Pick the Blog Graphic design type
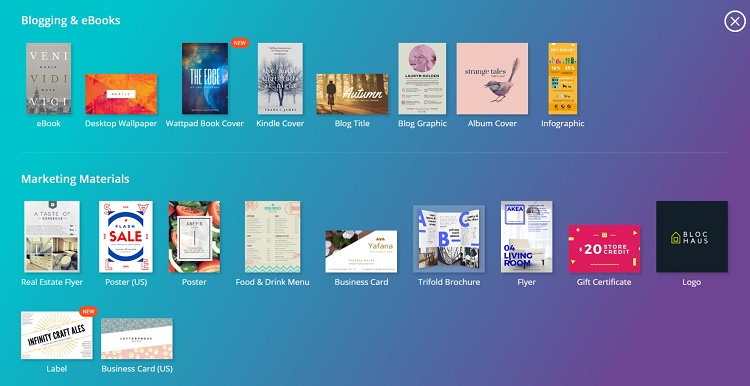Viewport: 750px width, 386px height. click(422, 78)
